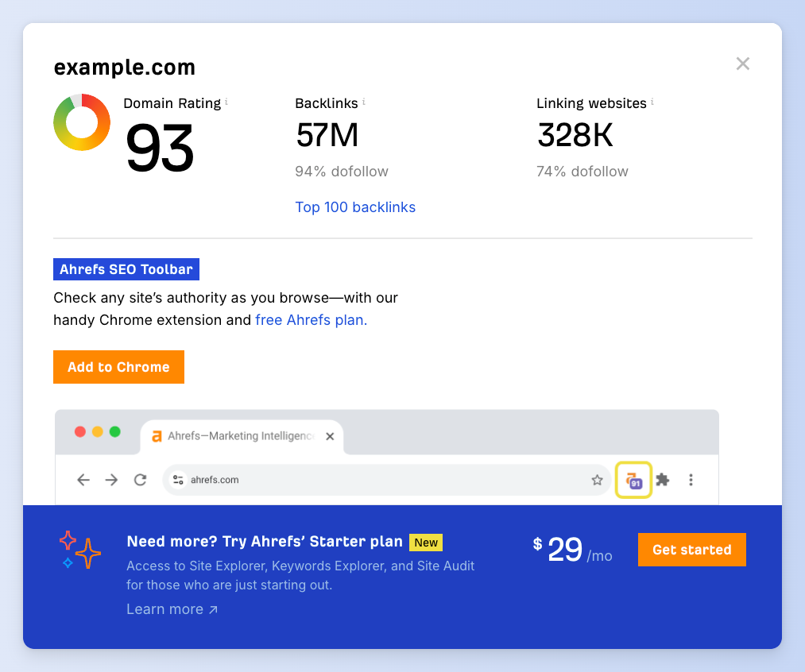805x672 pixels.
Task: Click the browser back arrow
Action: [x=83, y=480]
